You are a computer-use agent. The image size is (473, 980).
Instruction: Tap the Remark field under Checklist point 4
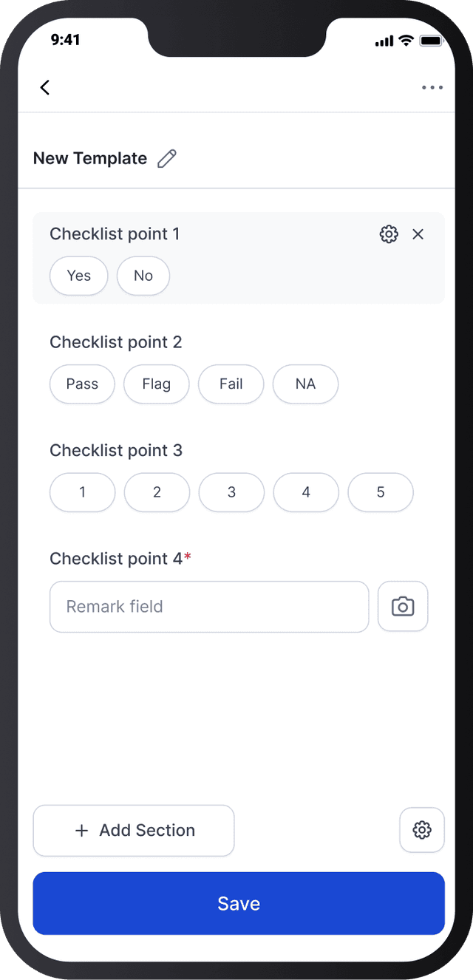coord(209,606)
